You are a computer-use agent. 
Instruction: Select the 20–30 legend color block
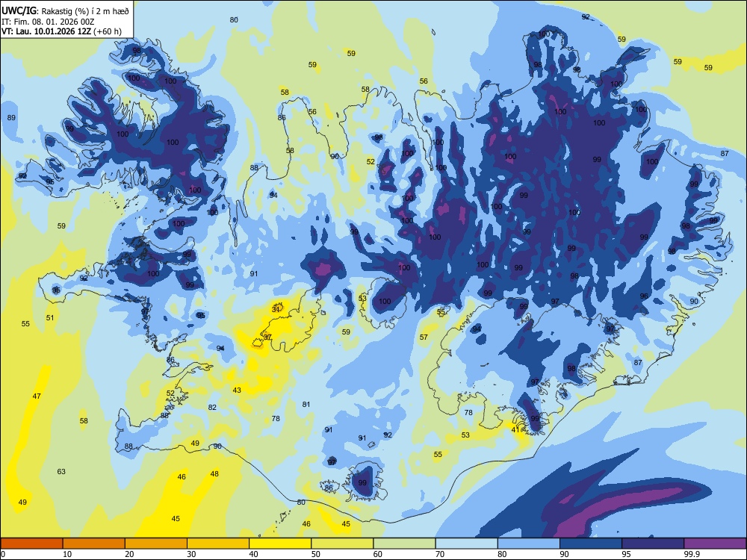(x=156, y=544)
